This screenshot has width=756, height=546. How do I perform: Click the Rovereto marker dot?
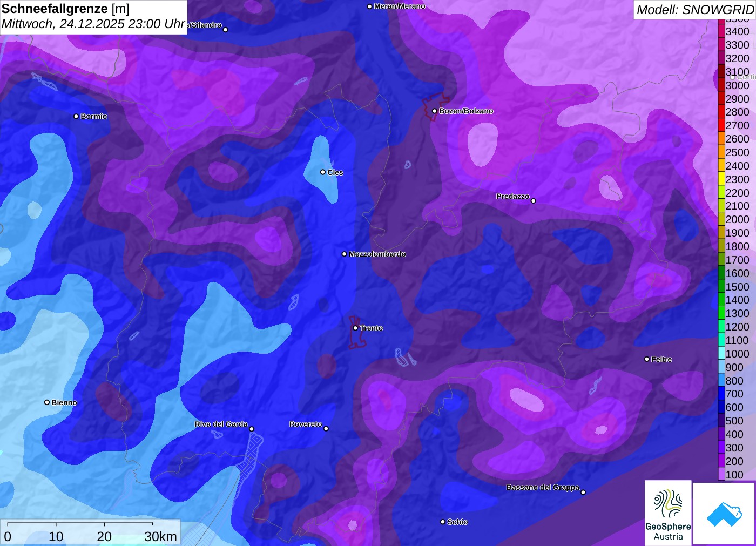coord(326,429)
